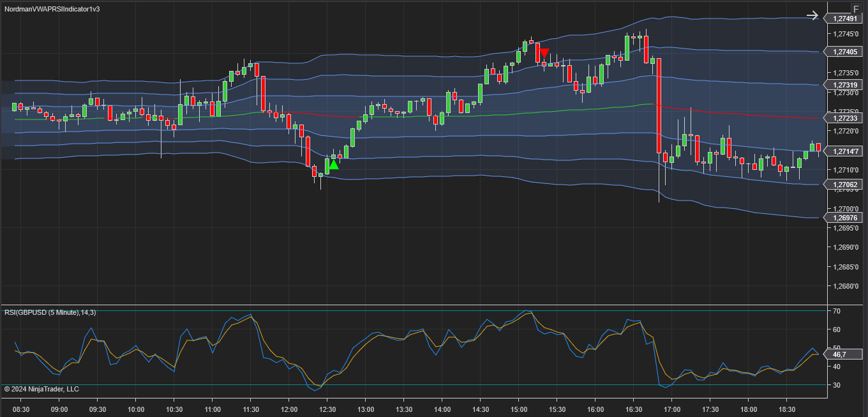Click the 16:30 time axis label
868x417 pixels.
pos(634,409)
